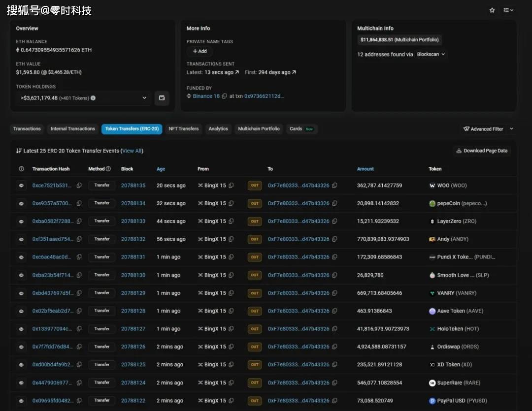The image size is (532, 411).
Task: Copy transaction hash 0xce7521b531
Action: (79, 186)
